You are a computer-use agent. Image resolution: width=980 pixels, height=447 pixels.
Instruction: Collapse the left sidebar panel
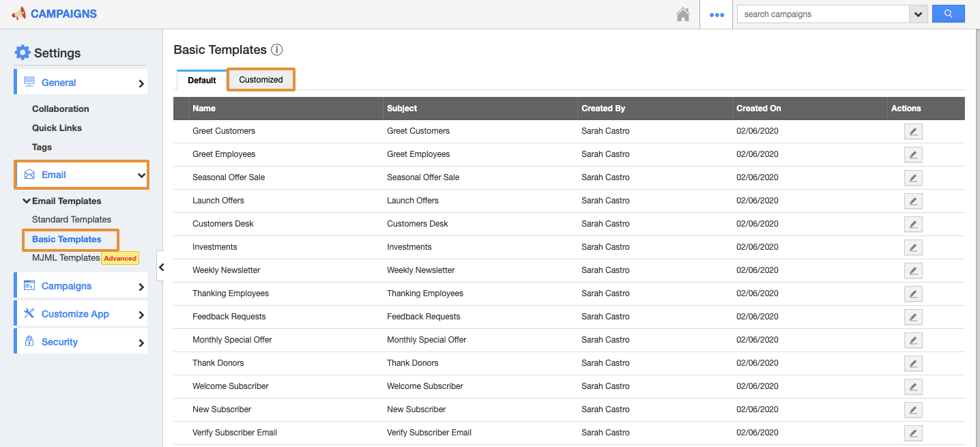[161, 268]
